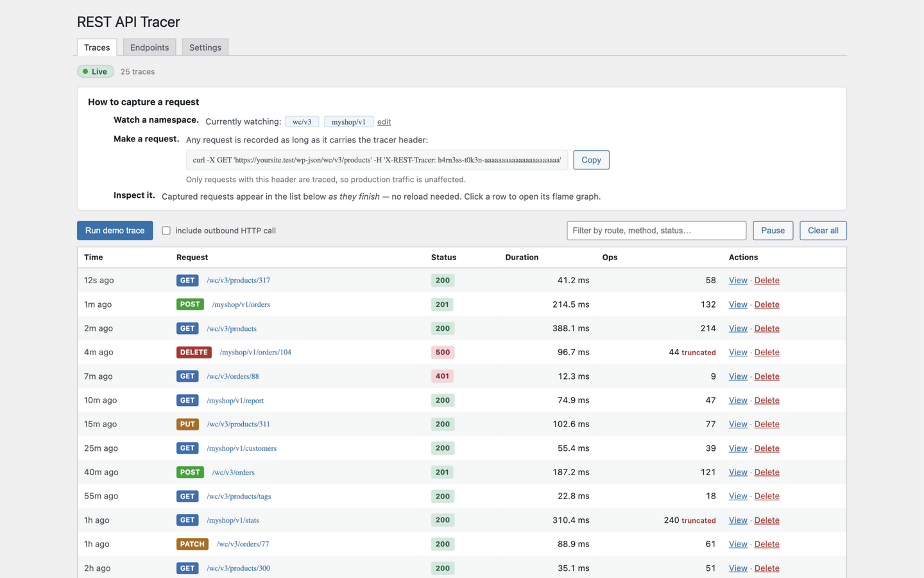Click the /wc/v3/products/311 route
This screenshot has height=578, width=924.
(238, 425)
